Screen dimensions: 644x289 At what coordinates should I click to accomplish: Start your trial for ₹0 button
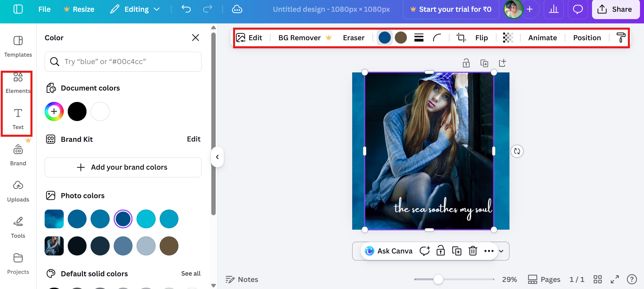pos(451,9)
